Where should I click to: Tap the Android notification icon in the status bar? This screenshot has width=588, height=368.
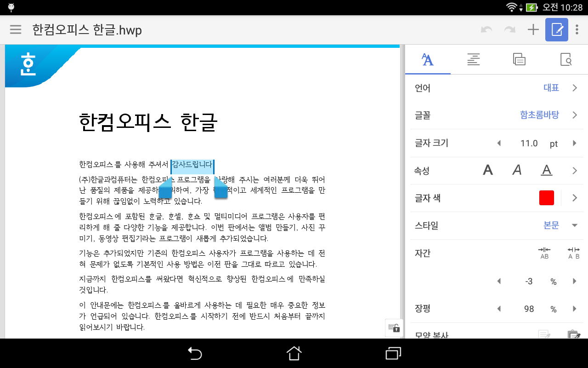(11, 7)
